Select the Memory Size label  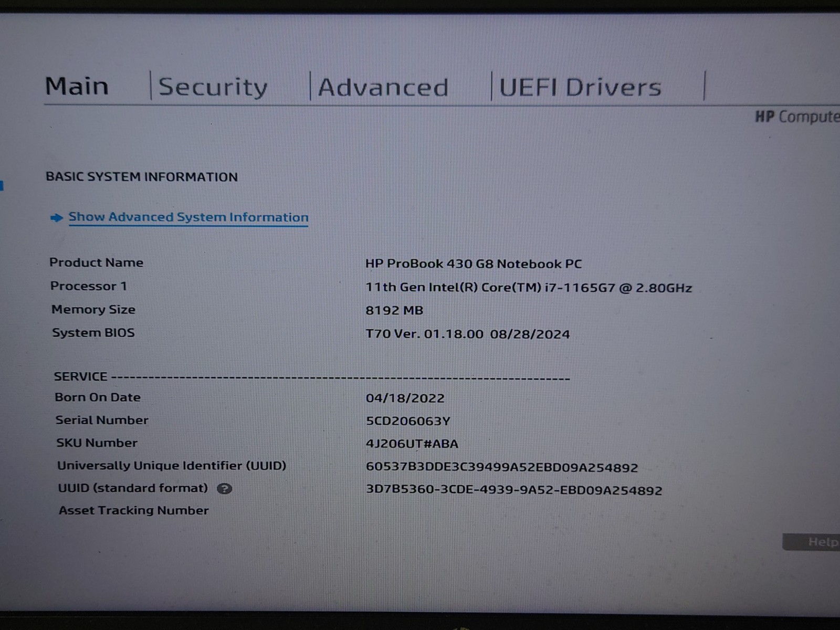(93, 310)
